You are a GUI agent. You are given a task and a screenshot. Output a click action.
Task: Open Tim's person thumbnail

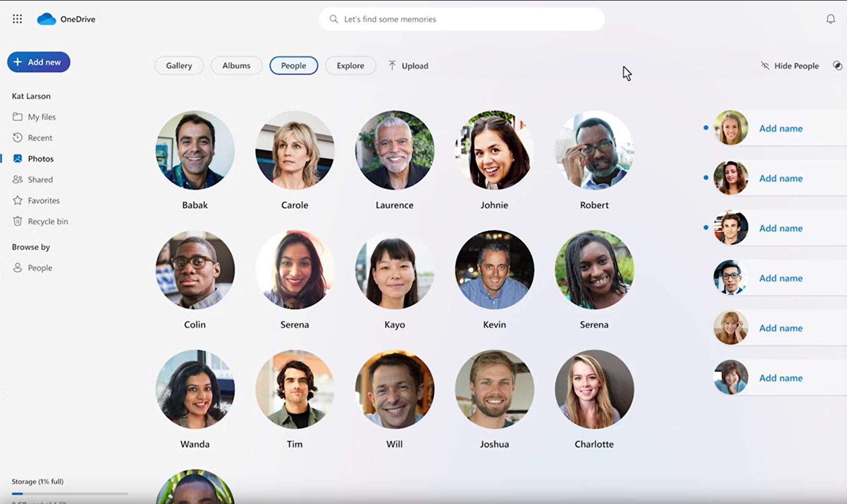click(295, 389)
